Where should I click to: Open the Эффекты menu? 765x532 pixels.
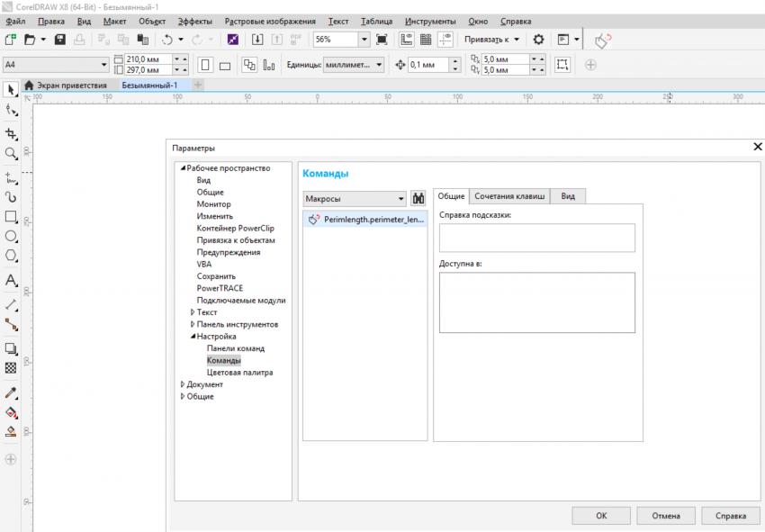[x=194, y=21]
